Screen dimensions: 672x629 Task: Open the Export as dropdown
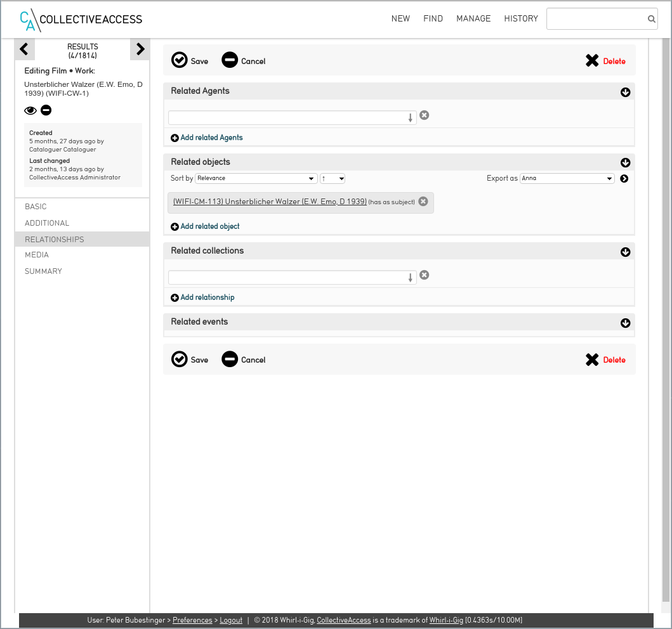pyautogui.click(x=567, y=179)
